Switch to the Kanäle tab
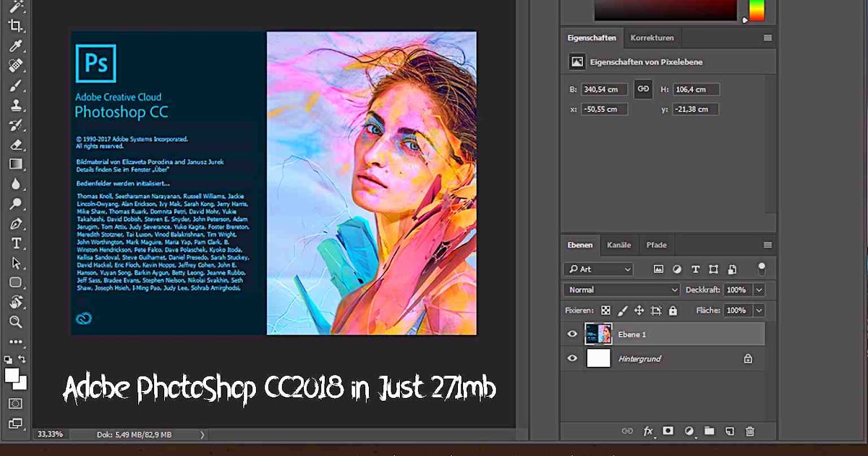Screen dimensions: 868x456 (x=619, y=245)
